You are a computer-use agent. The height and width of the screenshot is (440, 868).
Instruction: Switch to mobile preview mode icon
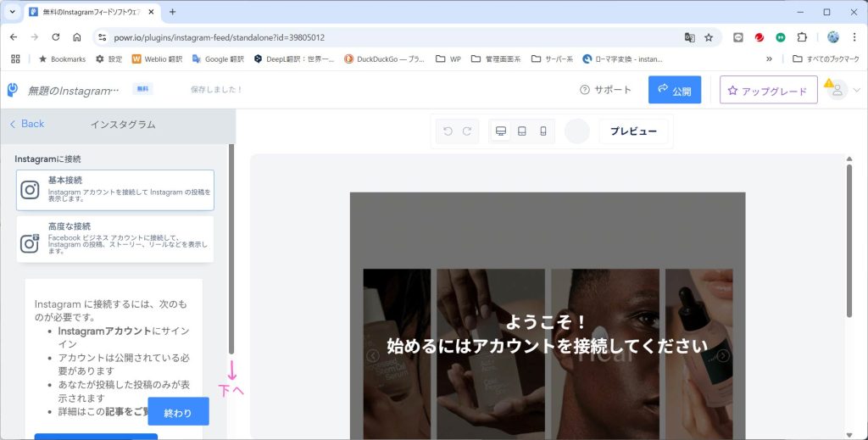(x=543, y=131)
